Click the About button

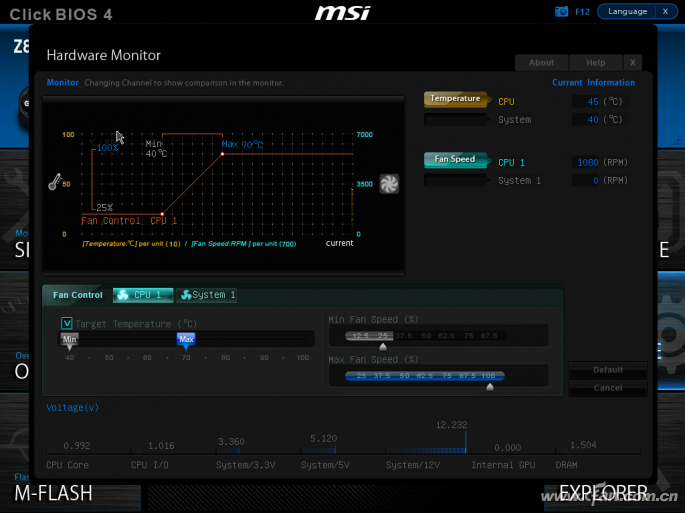click(x=541, y=62)
